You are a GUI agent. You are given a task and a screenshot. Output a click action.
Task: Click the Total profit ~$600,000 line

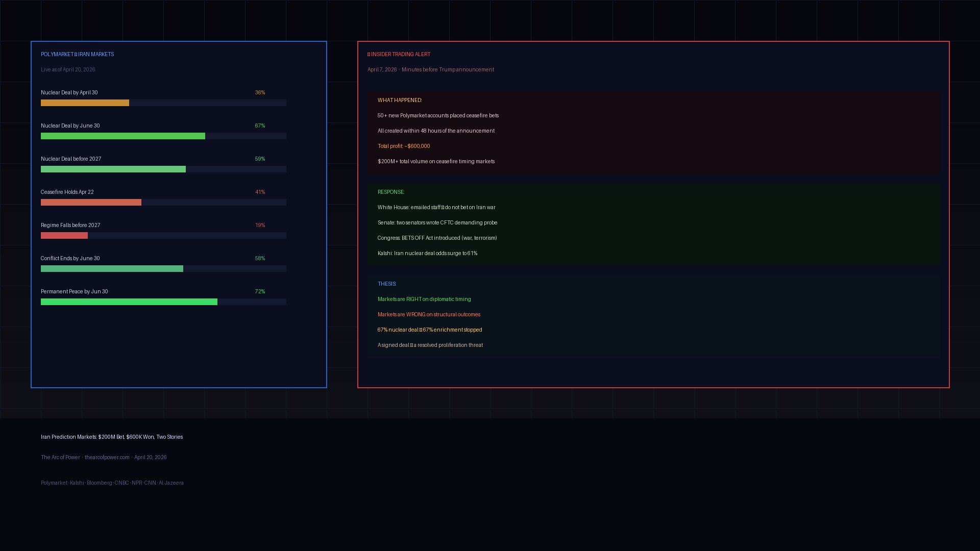point(403,146)
